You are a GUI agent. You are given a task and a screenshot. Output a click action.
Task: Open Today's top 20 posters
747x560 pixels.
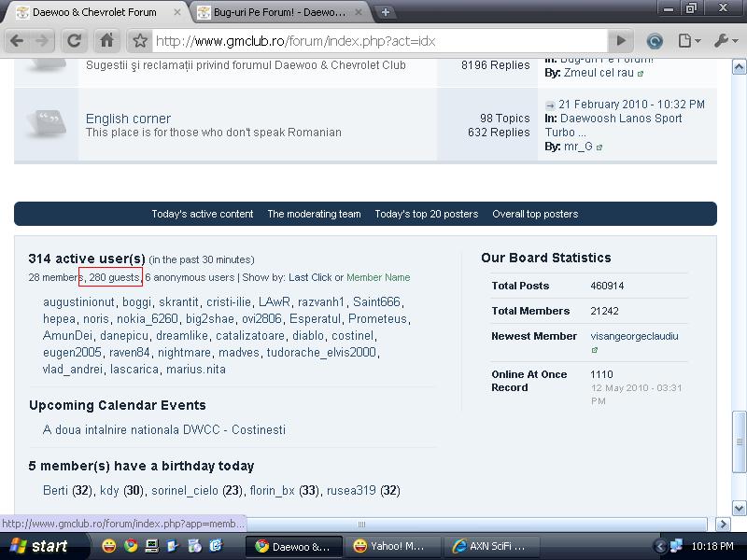pos(427,214)
